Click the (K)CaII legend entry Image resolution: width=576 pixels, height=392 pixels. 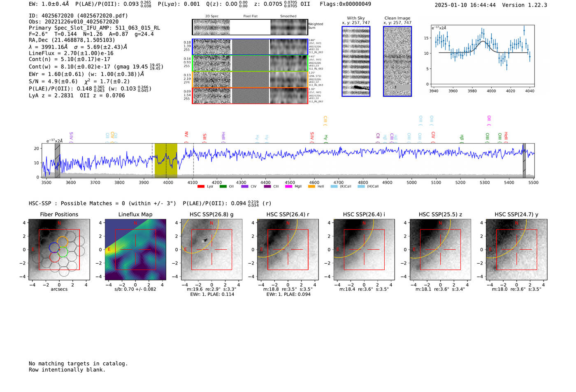[341, 187]
